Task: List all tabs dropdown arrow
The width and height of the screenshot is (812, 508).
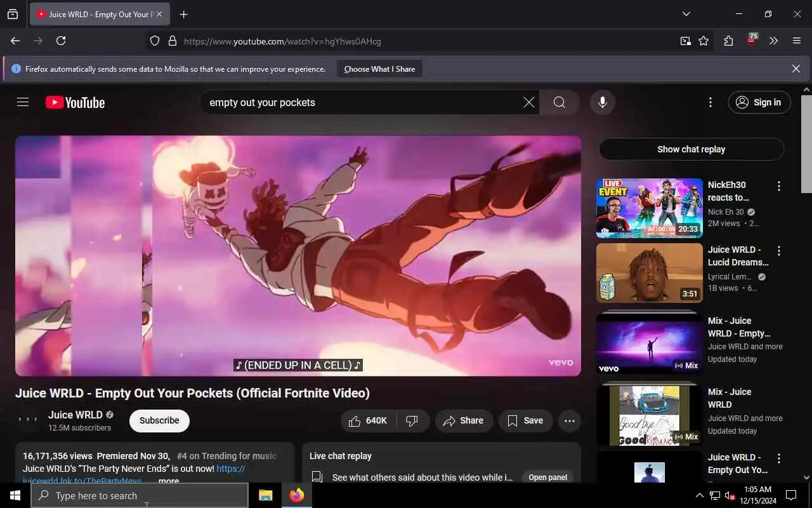Action: click(x=686, y=14)
